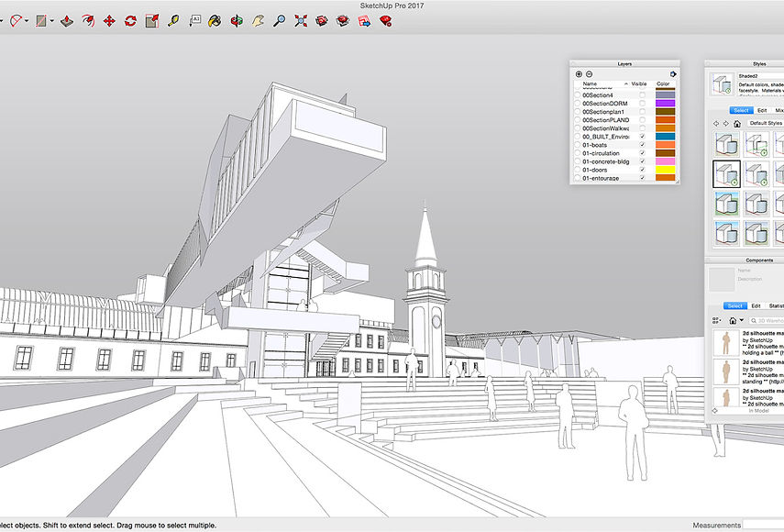This screenshot has width=784, height=532.
Task: Show the 00SectionDORM layer
Action: pyautogui.click(x=642, y=104)
